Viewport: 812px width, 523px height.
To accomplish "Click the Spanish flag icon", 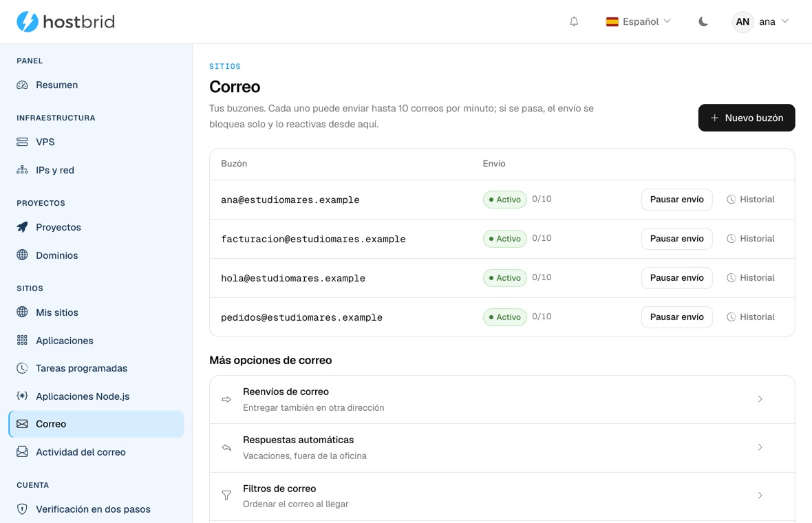I will 612,22.
